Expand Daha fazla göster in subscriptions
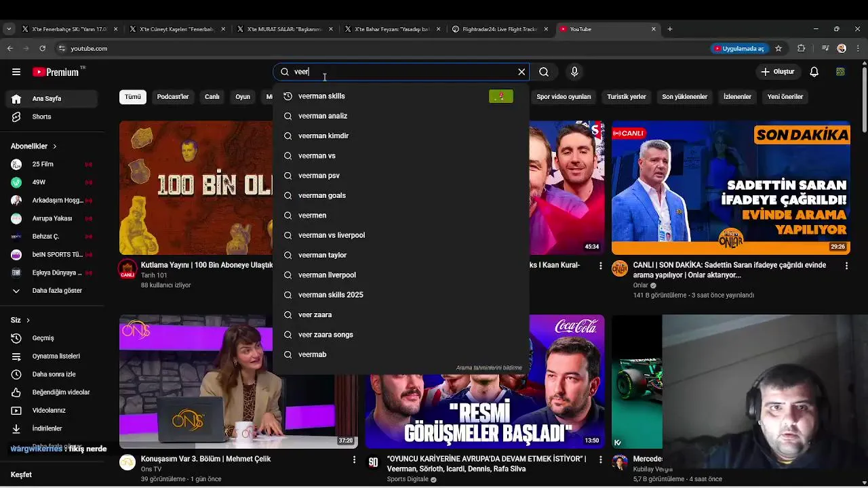Viewport: 868px width, 488px height. click(52, 291)
